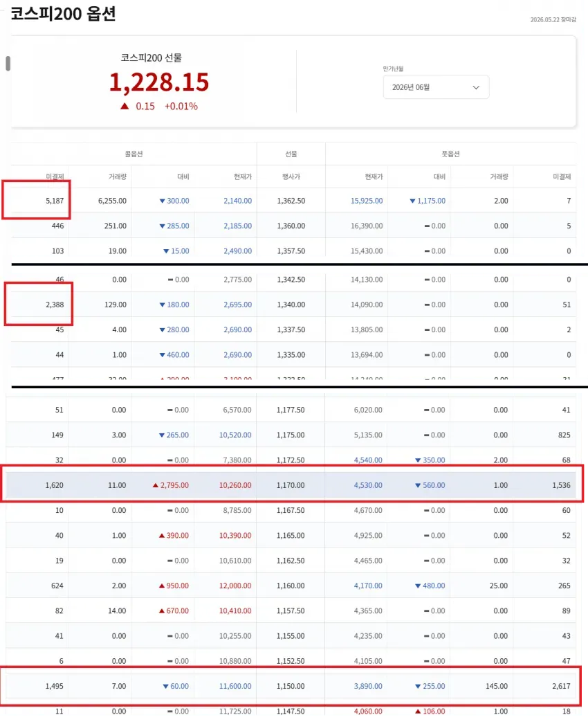
Task: Click call open interest 2,388
Action: (x=55, y=305)
